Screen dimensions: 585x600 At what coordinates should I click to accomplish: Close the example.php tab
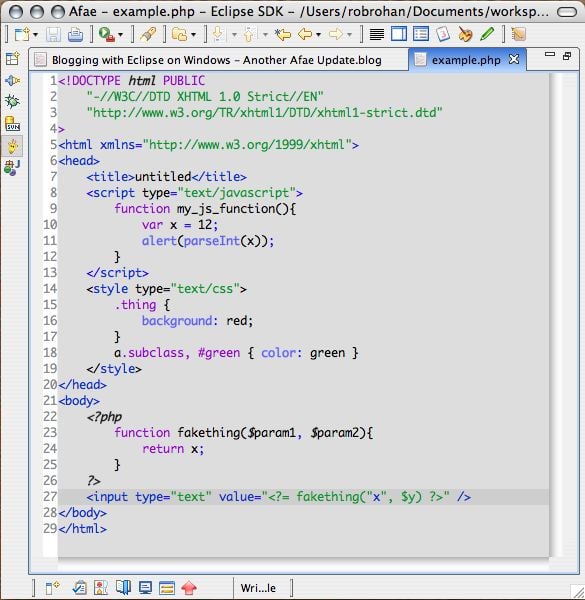coord(514,59)
